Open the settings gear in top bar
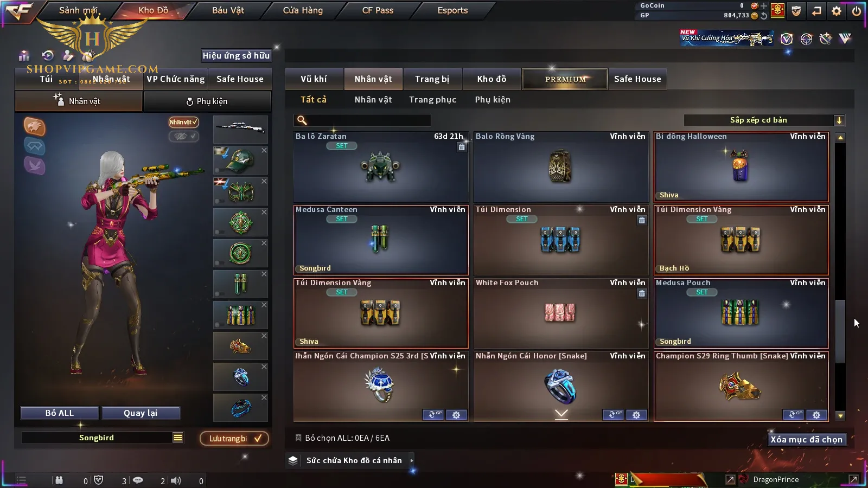868x488 pixels. [x=837, y=11]
